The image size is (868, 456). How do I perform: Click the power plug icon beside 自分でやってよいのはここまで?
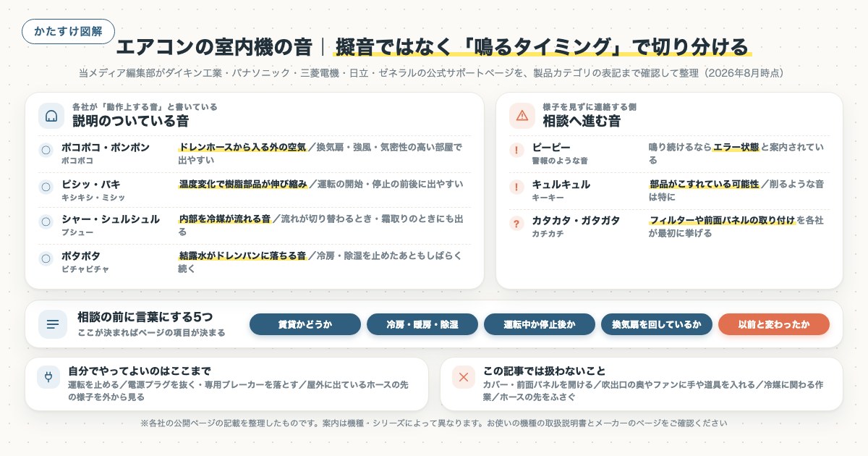pyautogui.click(x=48, y=376)
